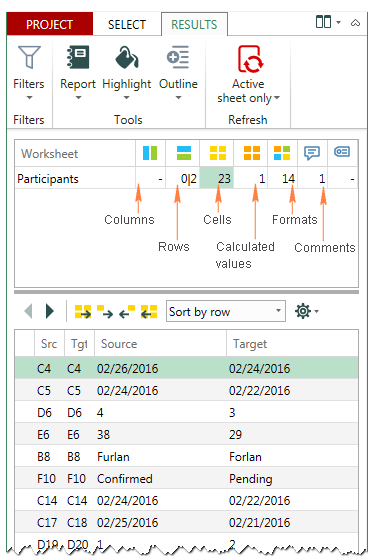Click the comments column header icon
This screenshot has height=559, width=375.
(312, 153)
